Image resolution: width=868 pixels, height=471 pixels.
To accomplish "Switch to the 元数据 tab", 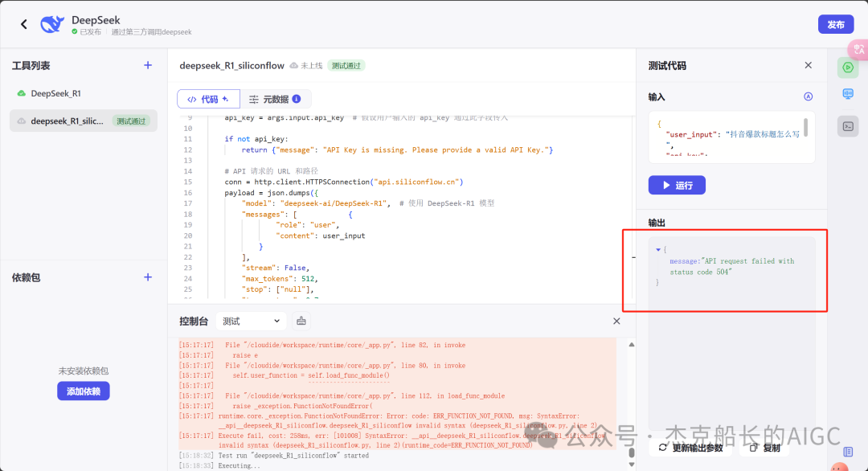I will point(275,99).
